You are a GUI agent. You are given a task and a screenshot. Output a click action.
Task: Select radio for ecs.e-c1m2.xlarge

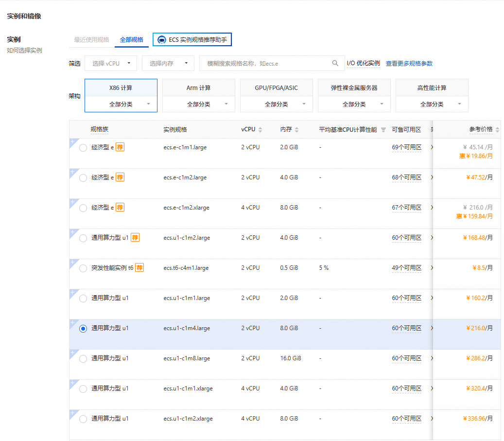click(83, 208)
